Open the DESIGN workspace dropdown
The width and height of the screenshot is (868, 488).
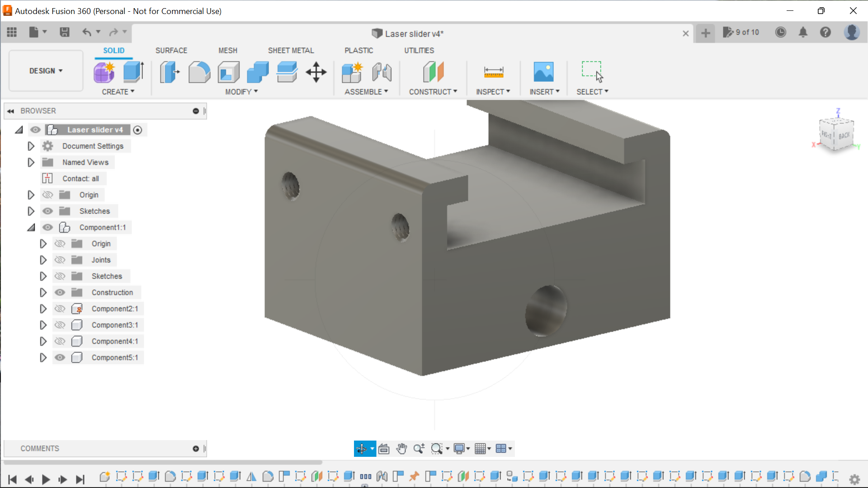(46, 71)
